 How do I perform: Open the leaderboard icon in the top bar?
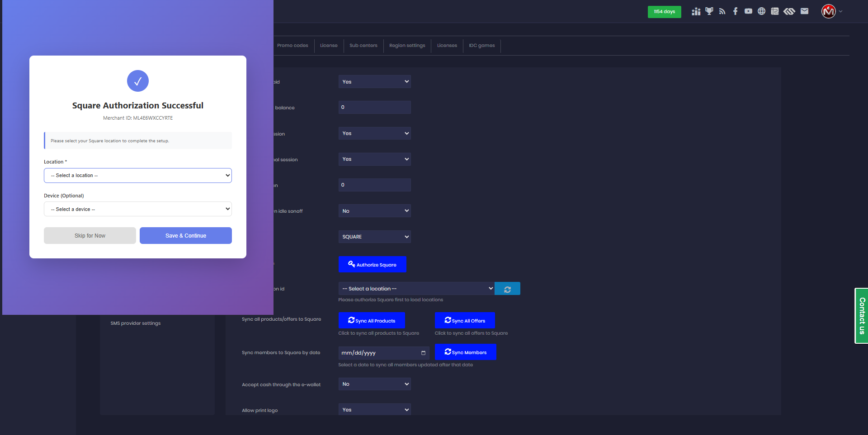(696, 11)
